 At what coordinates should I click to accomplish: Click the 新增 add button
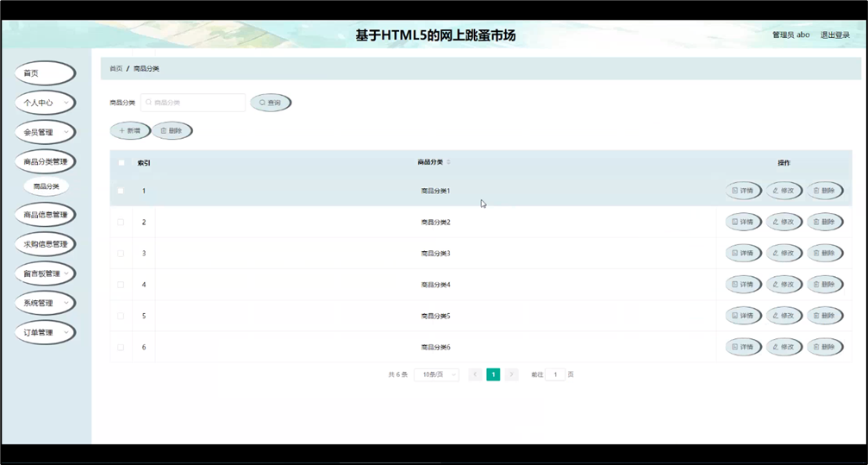pyautogui.click(x=130, y=131)
